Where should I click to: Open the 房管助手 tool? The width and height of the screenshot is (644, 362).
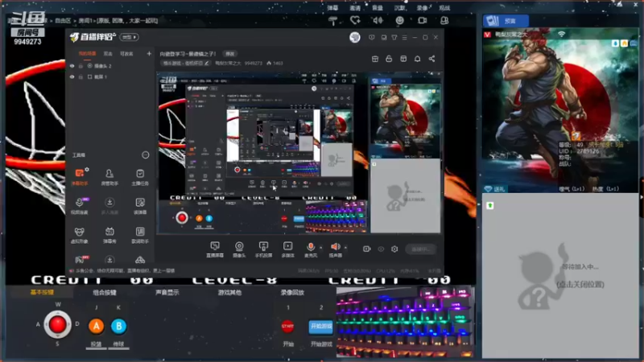pyautogui.click(x=109, y=177)
